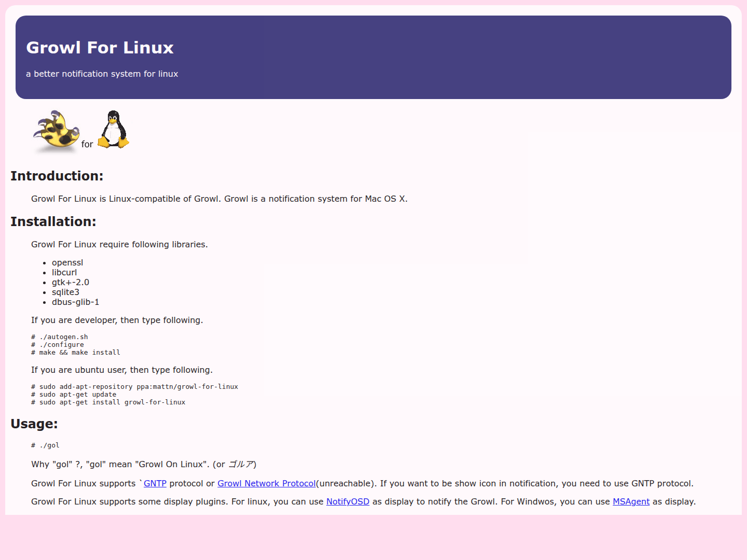Click the sentence 'If you are ubuntu user, then type following.'
The height and width of the screenshot is (560, 747).
[122, 370]
